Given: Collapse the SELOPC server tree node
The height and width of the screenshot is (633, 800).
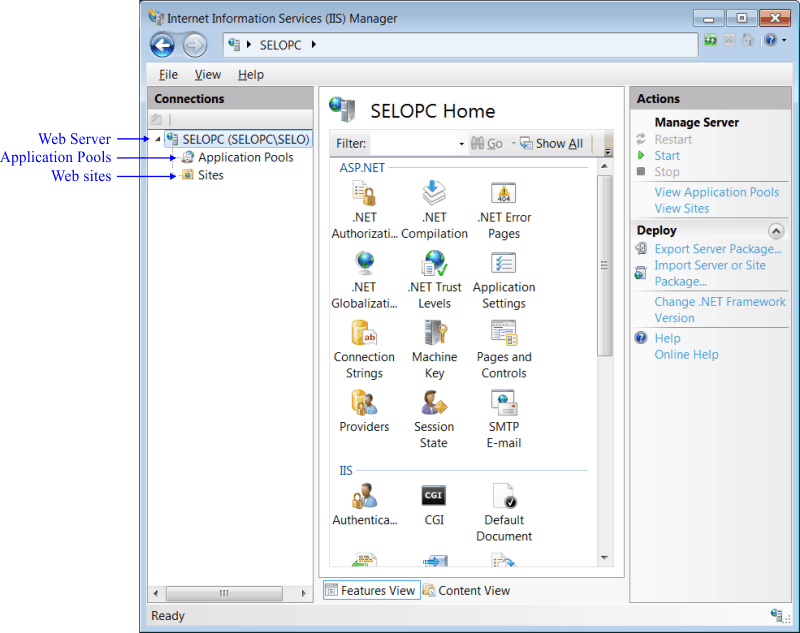Looking at the screenshot, I should [158, 139].
